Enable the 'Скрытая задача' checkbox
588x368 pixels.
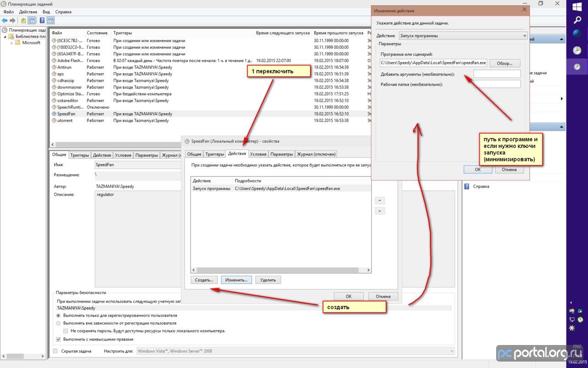coord(56,351)
